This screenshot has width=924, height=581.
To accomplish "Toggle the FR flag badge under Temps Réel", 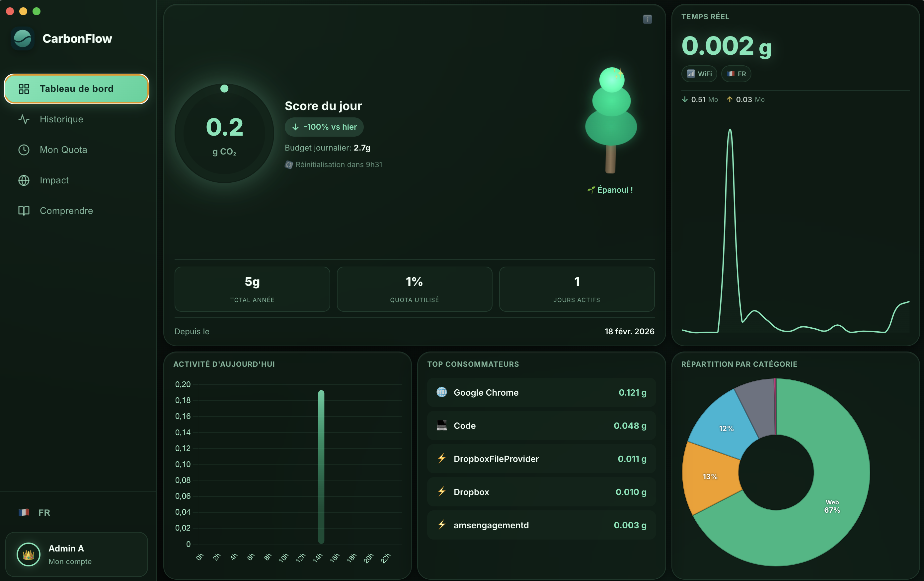I will click(735, 74).
